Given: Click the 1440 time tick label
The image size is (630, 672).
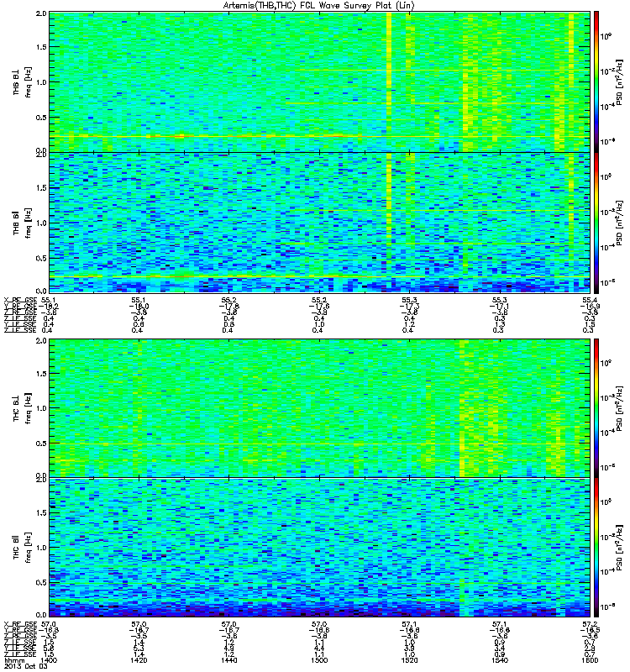Looking at the screenshot, I should point(228,660).
